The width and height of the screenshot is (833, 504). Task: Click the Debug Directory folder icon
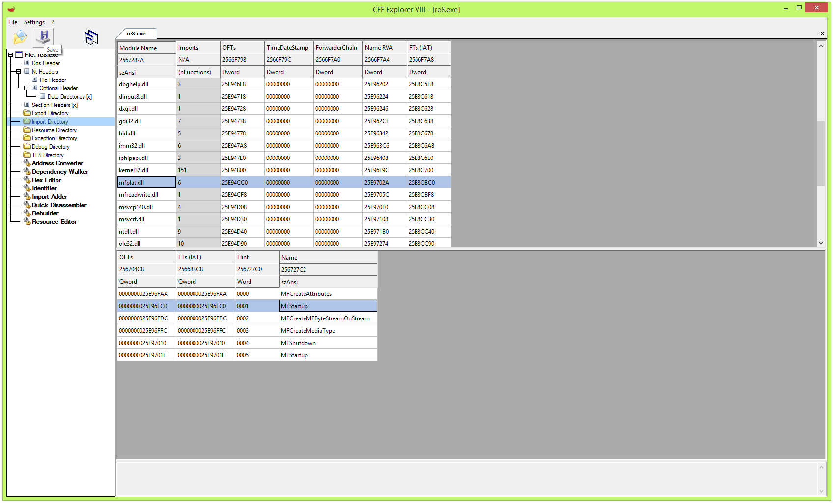point(27,146)
